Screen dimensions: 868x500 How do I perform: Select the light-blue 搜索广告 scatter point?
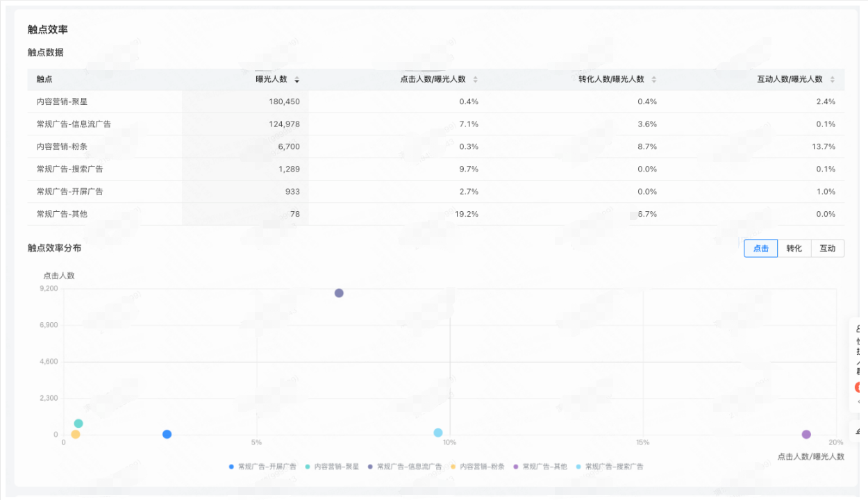(438, 433)
